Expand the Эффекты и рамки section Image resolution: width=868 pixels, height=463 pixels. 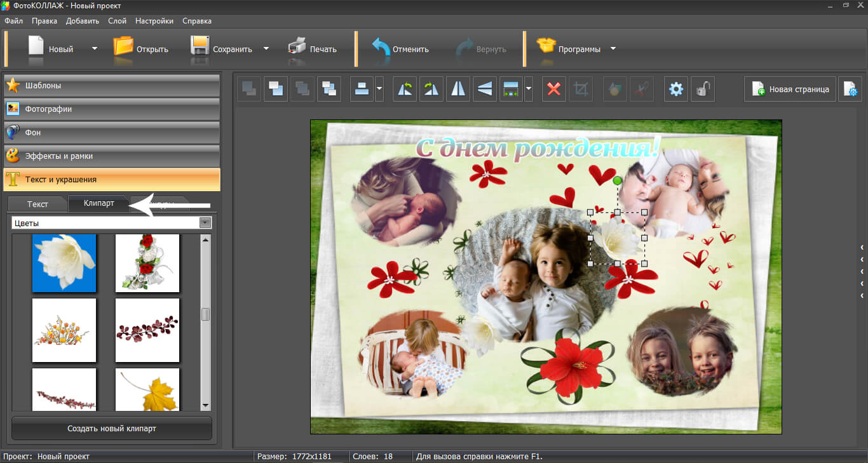click(112, 156)
